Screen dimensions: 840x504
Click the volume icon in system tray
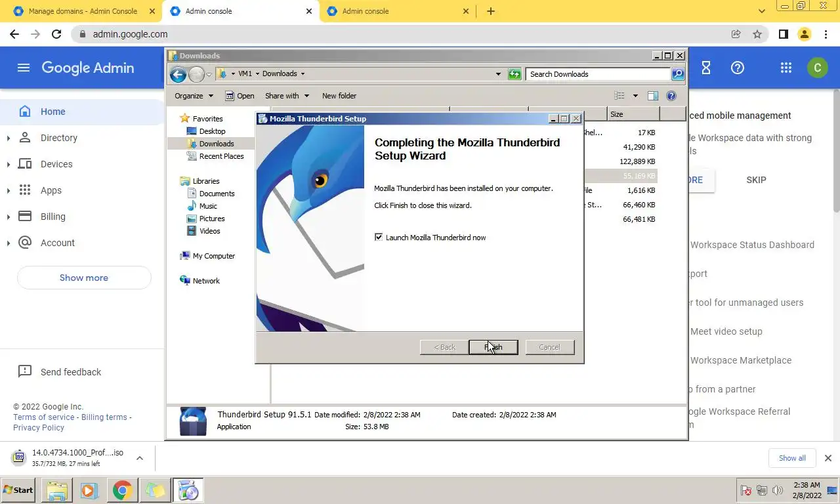click(778, 490)
